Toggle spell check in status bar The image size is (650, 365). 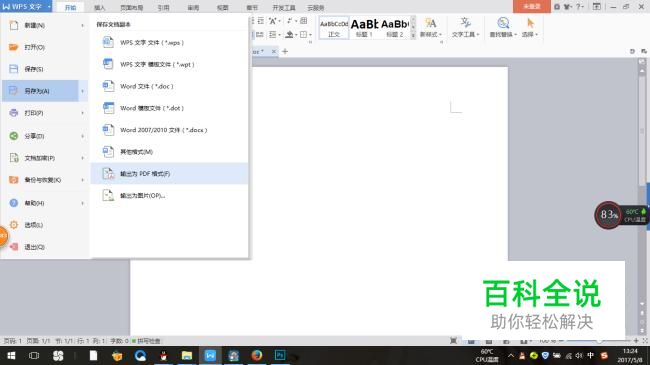(x=146, y=341)
